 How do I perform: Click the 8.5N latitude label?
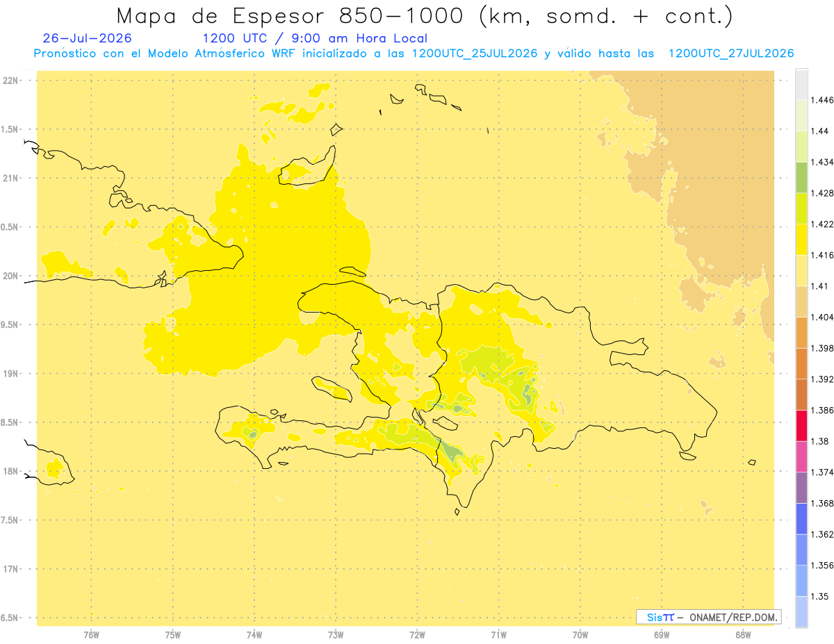(x=10, y=422)
